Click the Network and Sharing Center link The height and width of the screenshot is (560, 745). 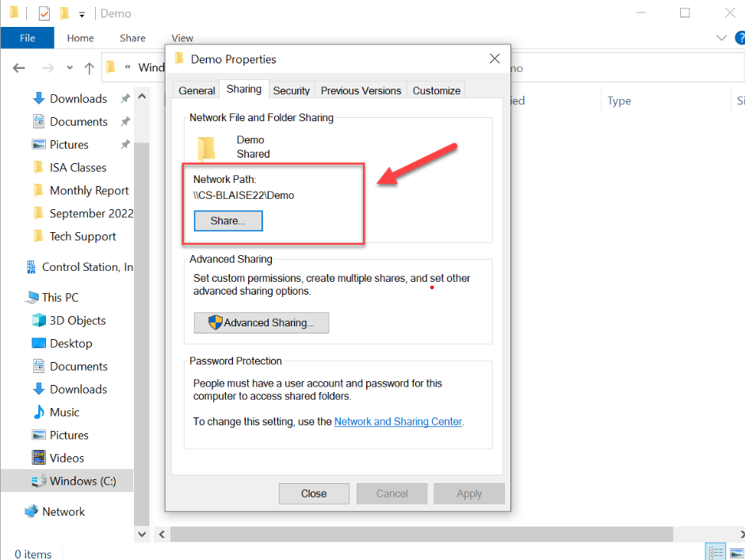pos(398,421)
